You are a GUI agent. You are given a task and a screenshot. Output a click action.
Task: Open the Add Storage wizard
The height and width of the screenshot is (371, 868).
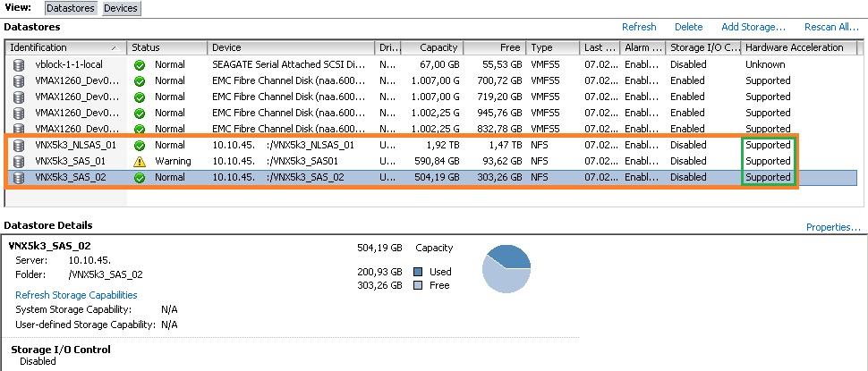tap(753, 27)
